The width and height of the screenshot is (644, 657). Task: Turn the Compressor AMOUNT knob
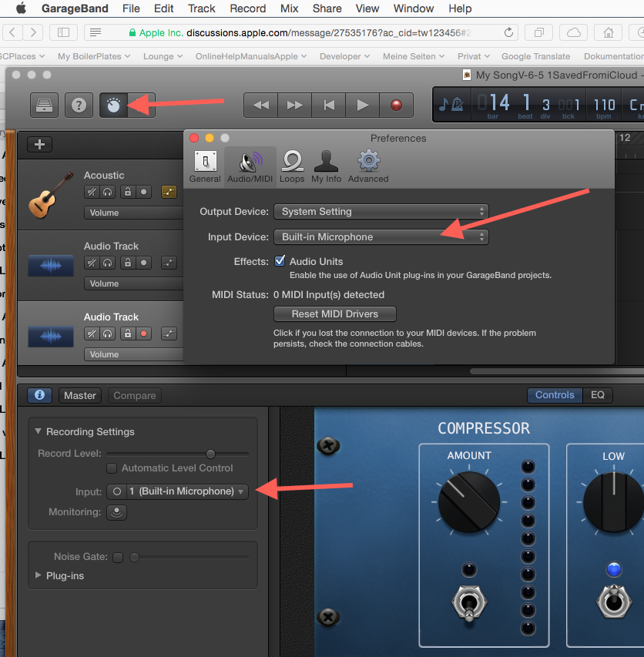point(469,502)
